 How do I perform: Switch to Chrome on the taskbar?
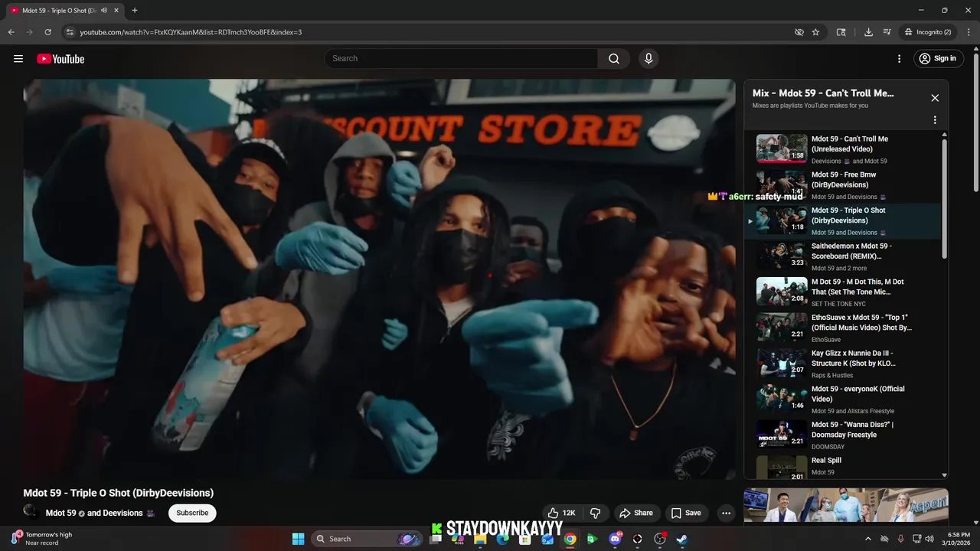coord(570,539)
